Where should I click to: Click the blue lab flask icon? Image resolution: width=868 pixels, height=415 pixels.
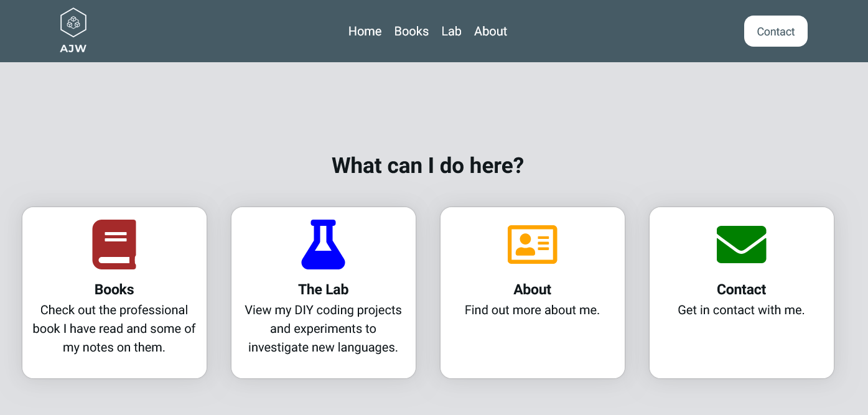tap(324, 245)
